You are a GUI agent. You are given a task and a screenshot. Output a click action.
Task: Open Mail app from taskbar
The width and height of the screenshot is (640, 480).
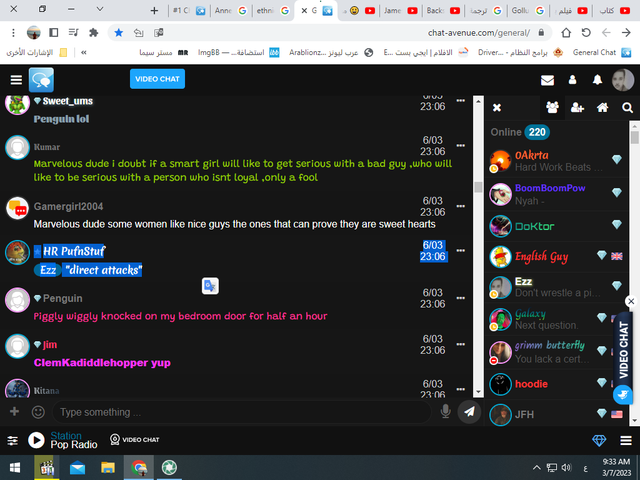point(77,468)
